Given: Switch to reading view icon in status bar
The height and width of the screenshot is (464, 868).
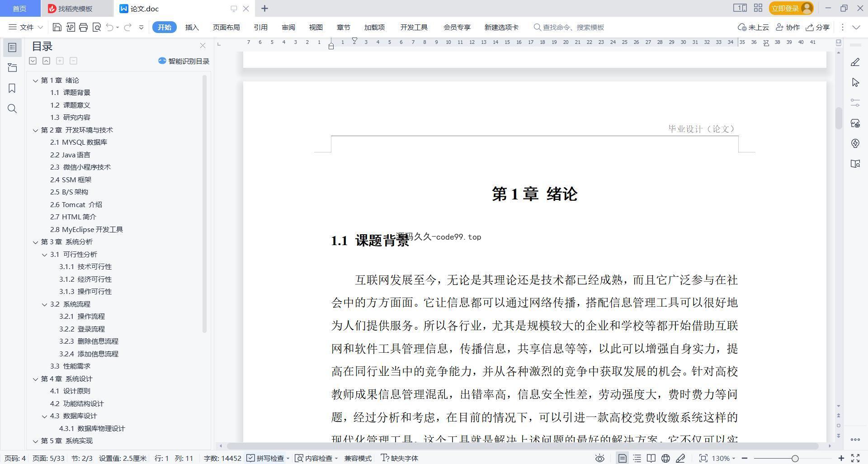Looking at the screenshot, I should click(651, 458).
